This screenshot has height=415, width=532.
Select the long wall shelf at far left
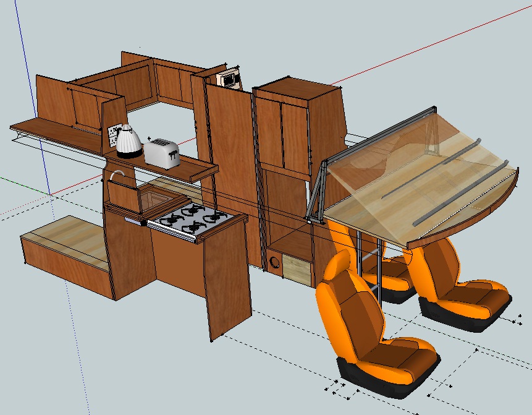[x=56, y=135]
